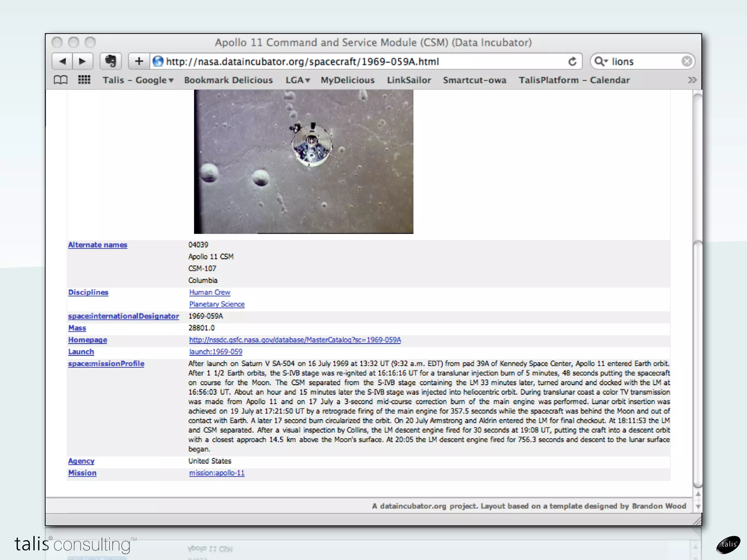
Task: Follow the mission:apollo-11 link
Action: coord(217,473)
